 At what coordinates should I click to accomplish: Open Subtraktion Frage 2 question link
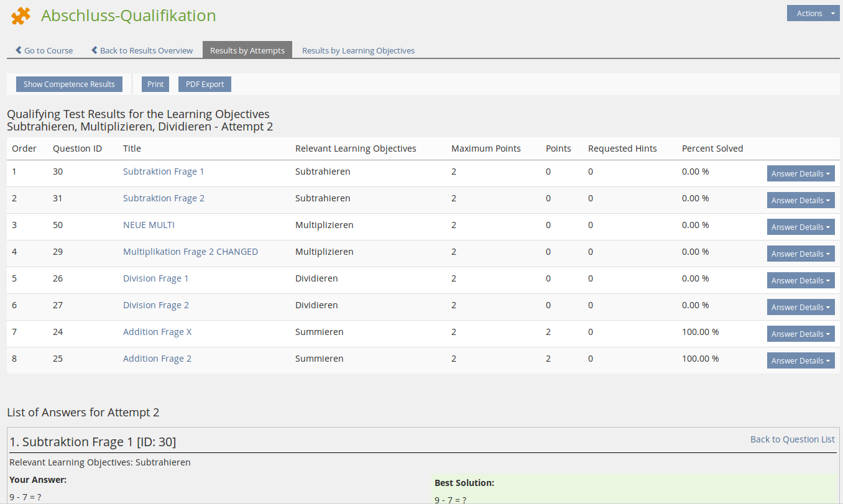(x=164, y=198)
